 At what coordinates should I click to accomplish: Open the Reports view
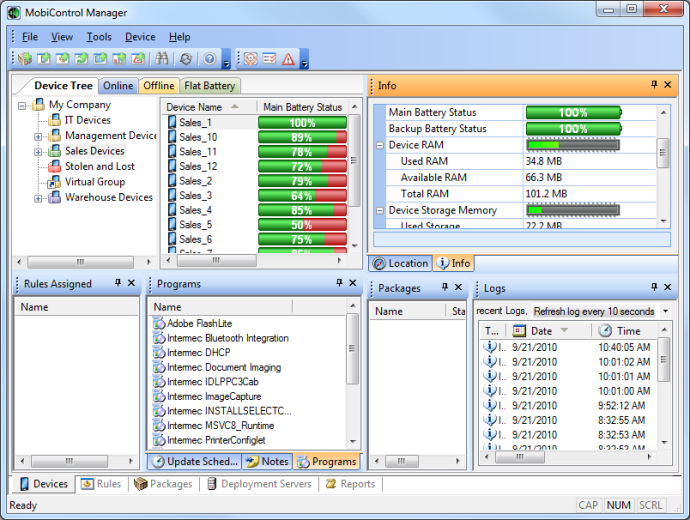[x=350, y=484]
